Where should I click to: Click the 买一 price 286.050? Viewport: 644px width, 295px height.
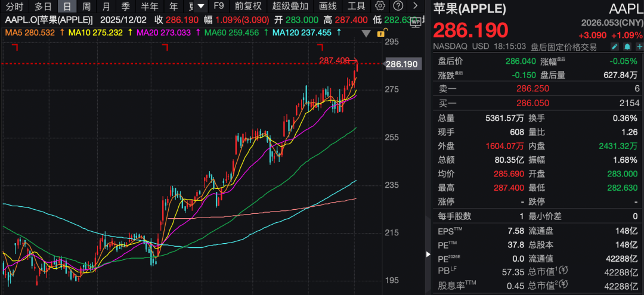tap(534, 103)
